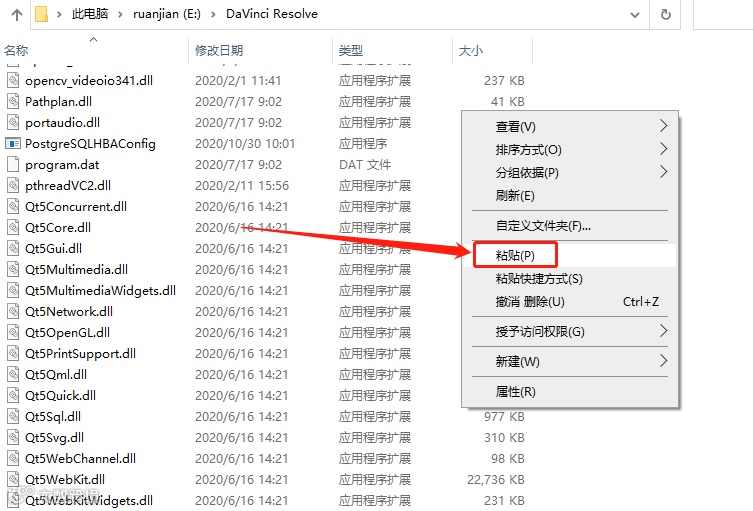This screenshot has height=511, width=753.
Task: Click the 310 KB size value
Action: point(504,438)
